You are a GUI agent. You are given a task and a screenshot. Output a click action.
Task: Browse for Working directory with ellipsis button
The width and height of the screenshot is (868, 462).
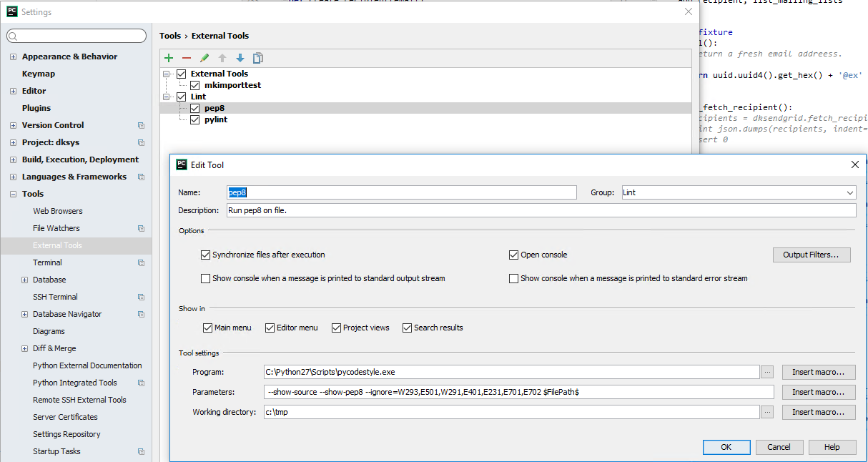(x=767, y=412)
